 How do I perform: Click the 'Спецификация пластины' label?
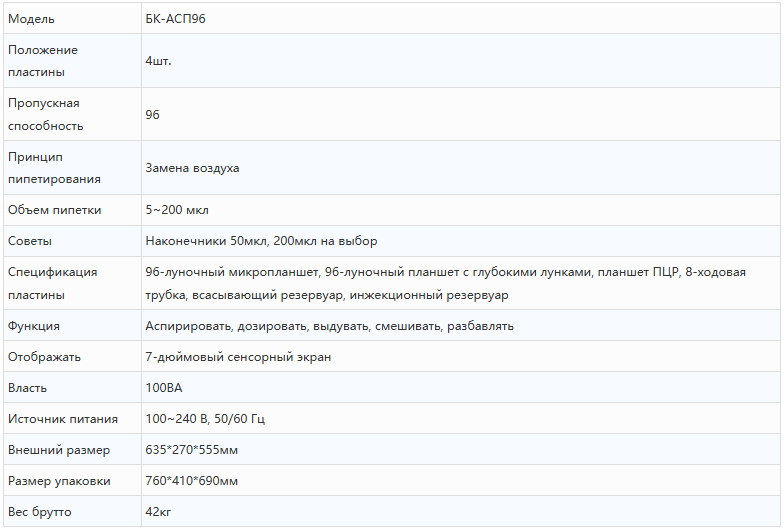(52, 283)
